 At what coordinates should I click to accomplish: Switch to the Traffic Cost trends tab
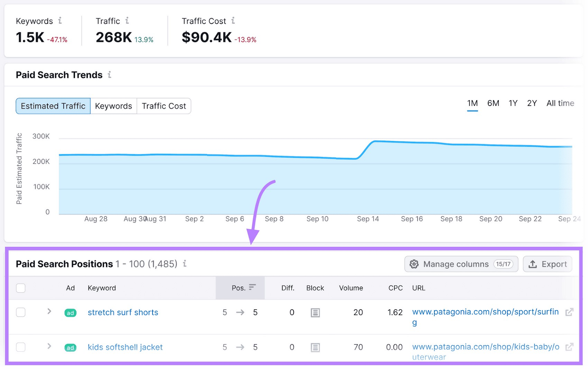[x=164, y=106]
